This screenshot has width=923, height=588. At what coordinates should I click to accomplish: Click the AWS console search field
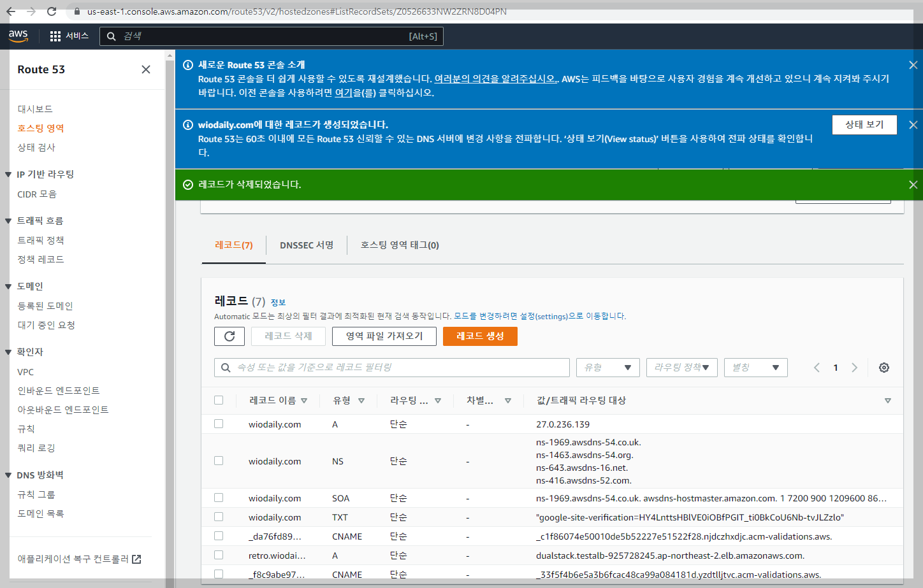tap(272, 36)
